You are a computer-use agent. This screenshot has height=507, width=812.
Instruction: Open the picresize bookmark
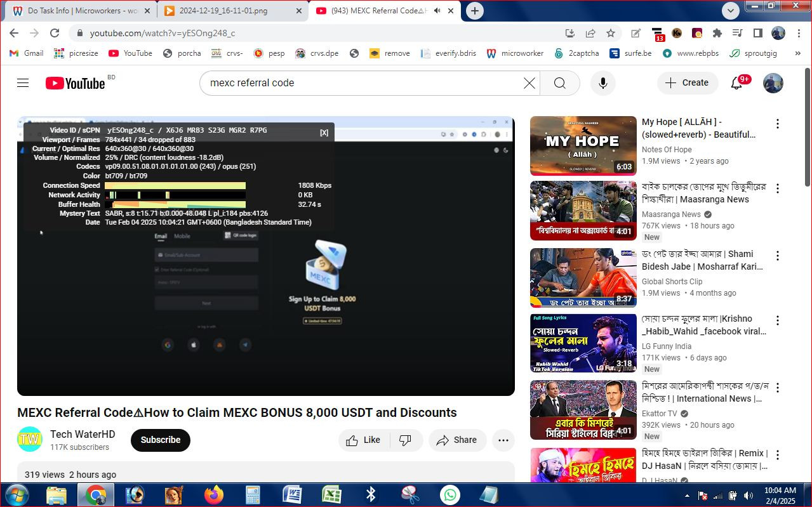point(76,53)
